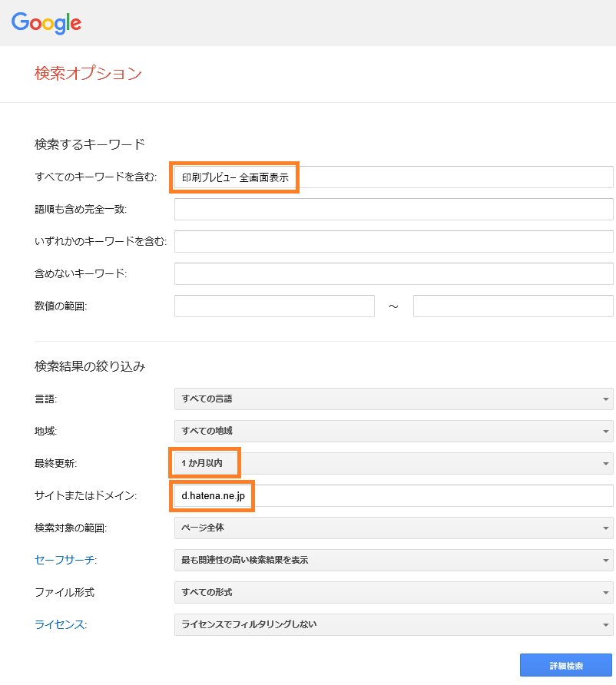This screenshot has height=685, width=616.
Task: Click the いずれかのキーワードを含む input field
Action: 393,242
